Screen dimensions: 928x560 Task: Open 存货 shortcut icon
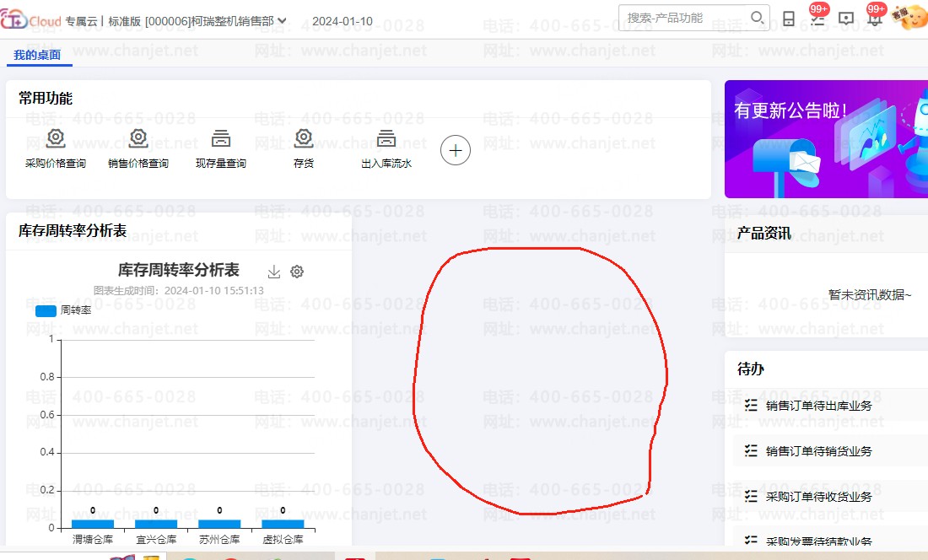click(x=304, y=138)
